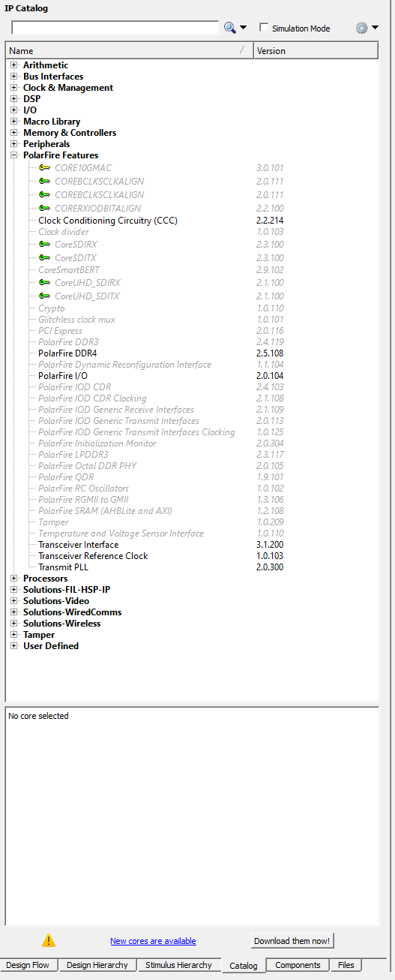Select PolarFire SRAM (AHBLite and AXI) entry

[105, 511]
